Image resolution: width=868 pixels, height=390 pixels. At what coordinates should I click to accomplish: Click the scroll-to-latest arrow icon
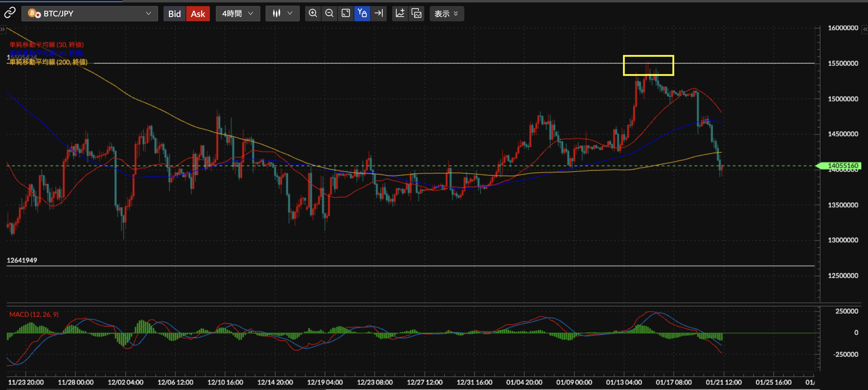[x=379, y=13]
